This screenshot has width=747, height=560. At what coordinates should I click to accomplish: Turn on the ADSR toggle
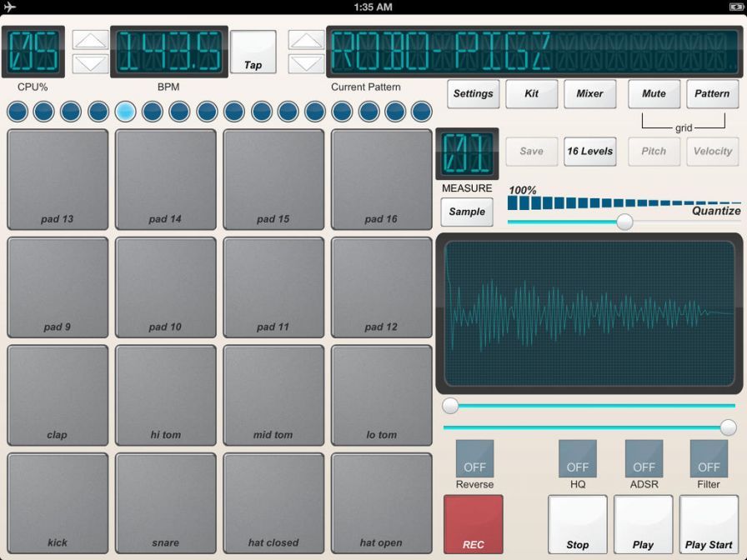(x=644, y=459)
